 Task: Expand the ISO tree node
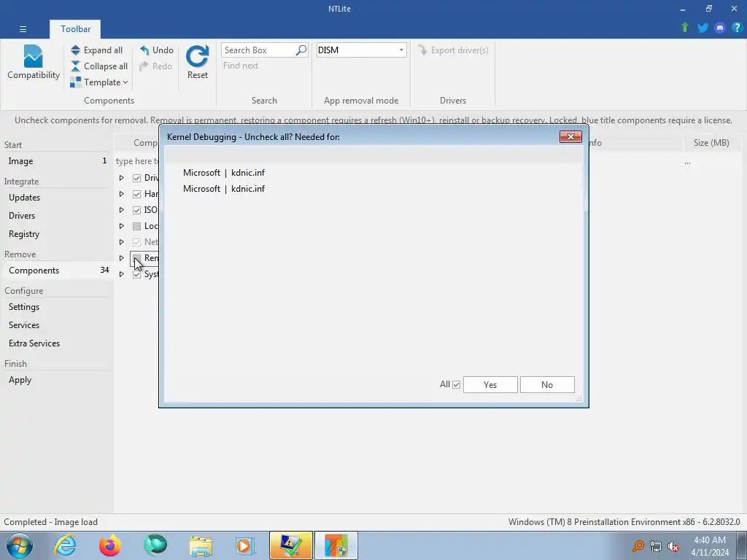pyautogui.click(x=122, y=210)
